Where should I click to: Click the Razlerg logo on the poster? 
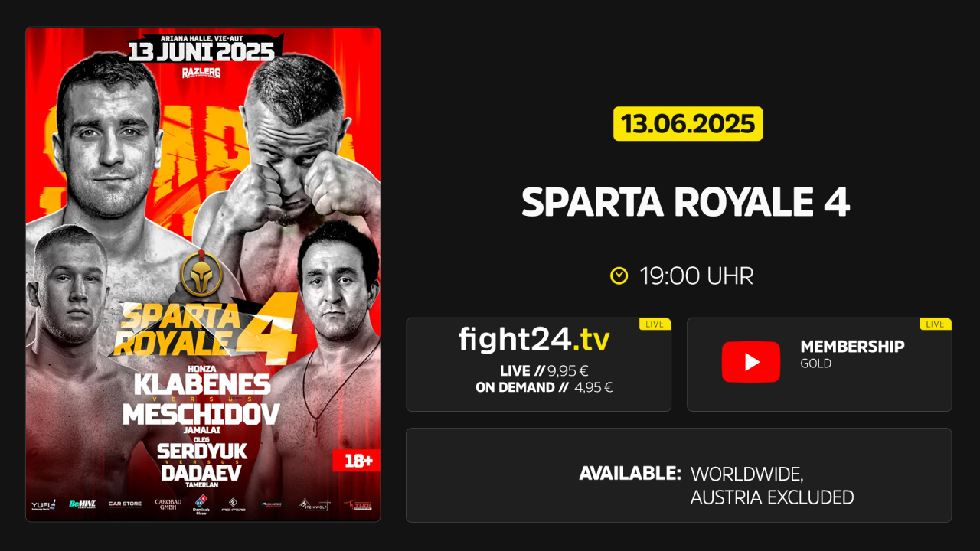coord(201,73)
